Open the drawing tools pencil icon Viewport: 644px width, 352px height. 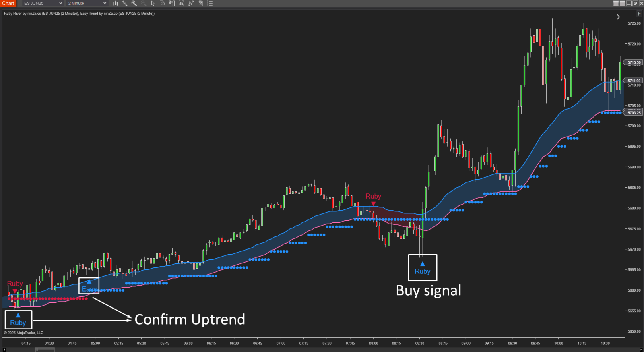click(x=125, y=3)
